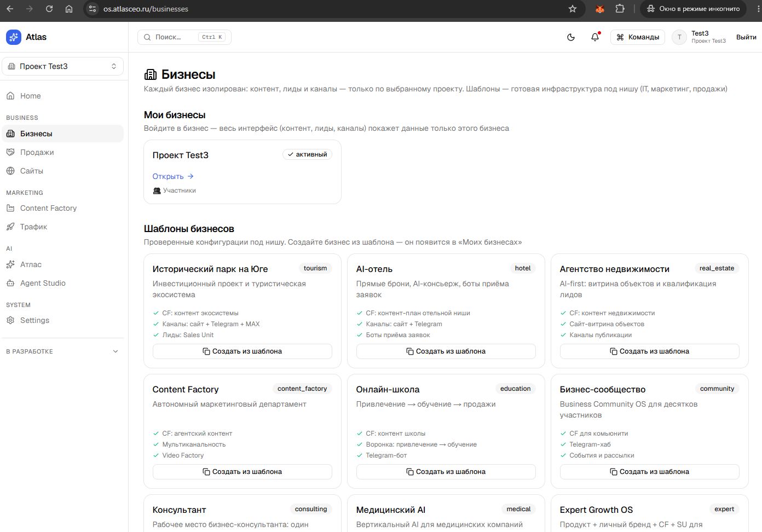Click the real_estate tag
Viewport: 762px width, 532px height.
click(x=717, y=268)
